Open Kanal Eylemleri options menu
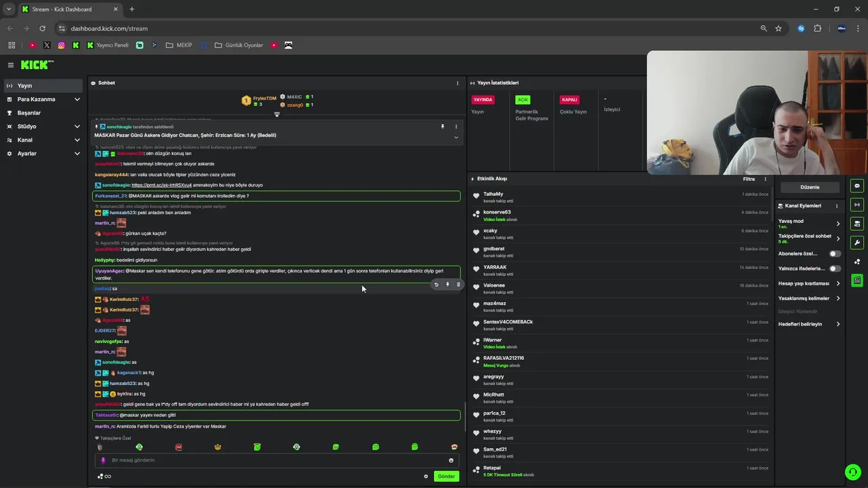Image resolution: width=868 pixels, height=488 pixels. point(837,206)
